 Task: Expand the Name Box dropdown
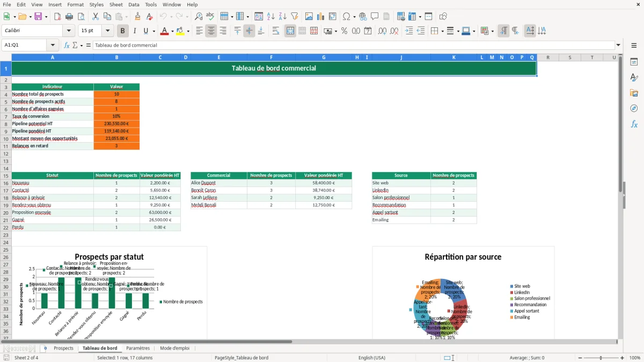(53, 45)
